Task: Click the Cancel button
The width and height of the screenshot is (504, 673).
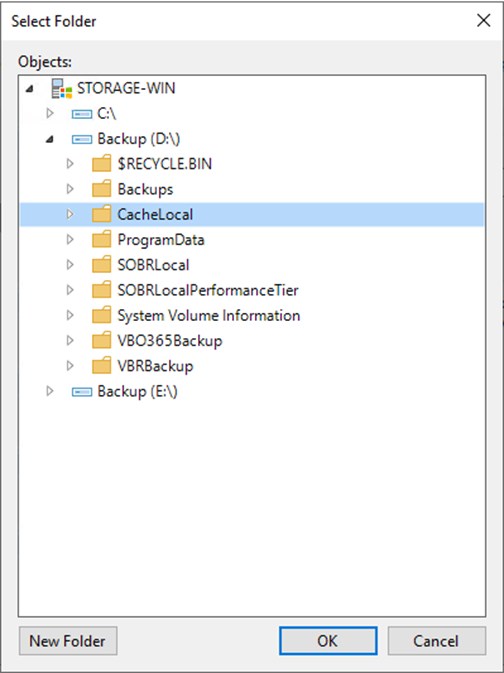Action: [437, 641]
